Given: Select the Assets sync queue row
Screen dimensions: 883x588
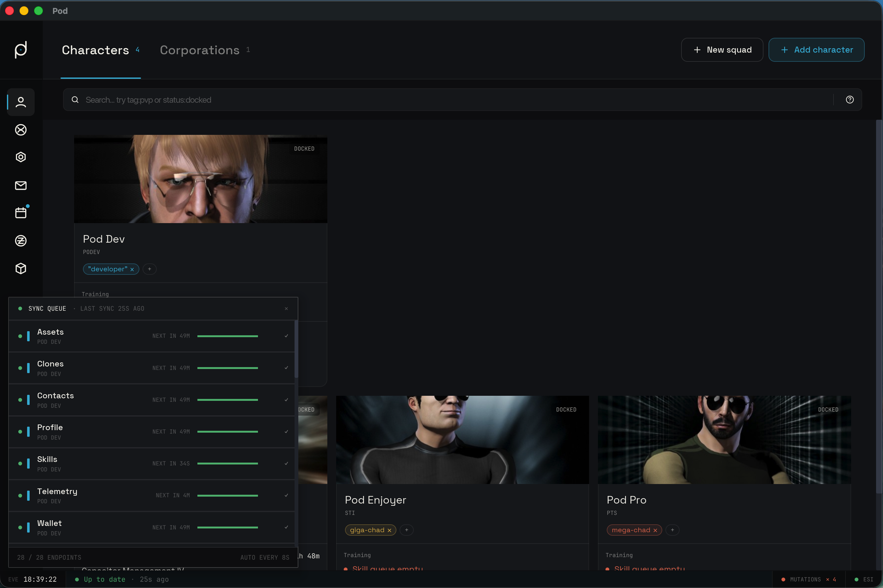Looking at the screenshot, I should click(152, 336).
